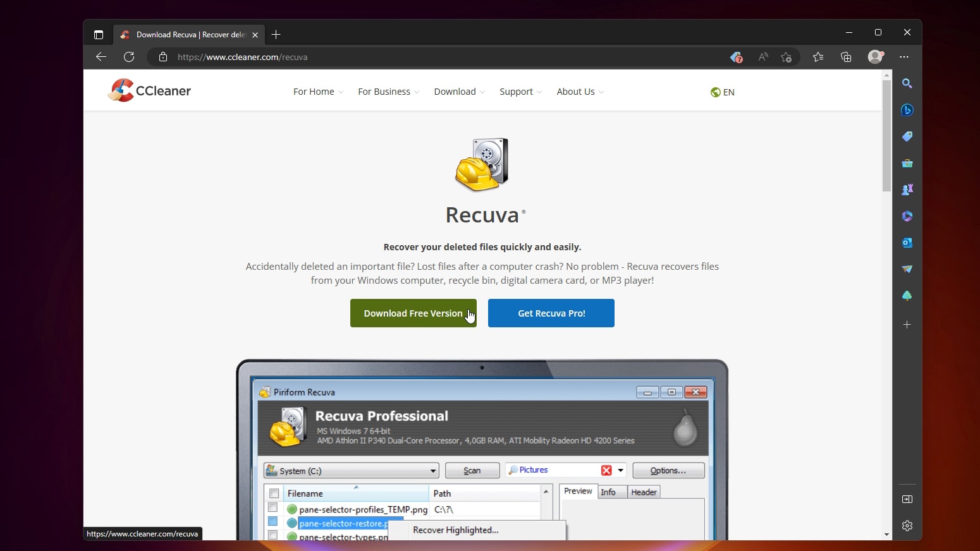Open Bing Chat in the Edge sidebar
This screenshot has width=980, height=551.
coord(907,110)
